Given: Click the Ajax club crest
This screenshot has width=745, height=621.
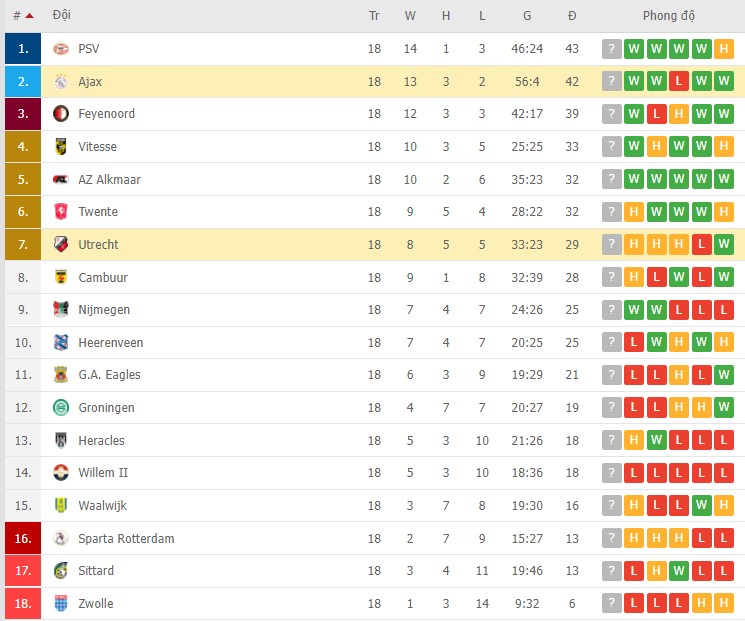Looking at the screenshot, I should coord(61,82).
